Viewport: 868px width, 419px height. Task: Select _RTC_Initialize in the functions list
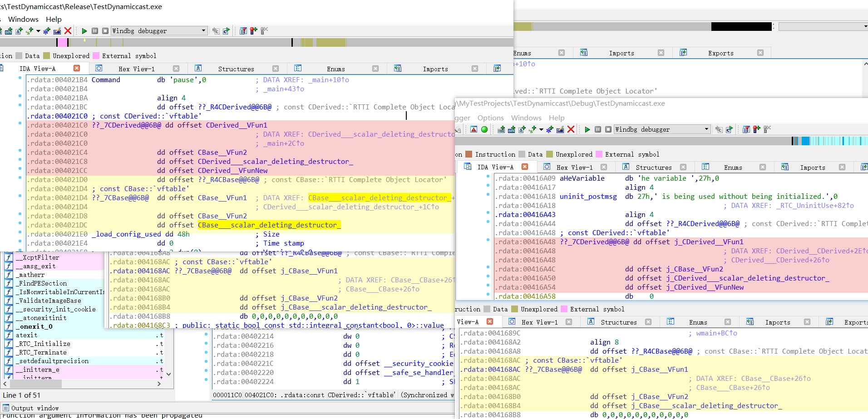pos(43,344)
